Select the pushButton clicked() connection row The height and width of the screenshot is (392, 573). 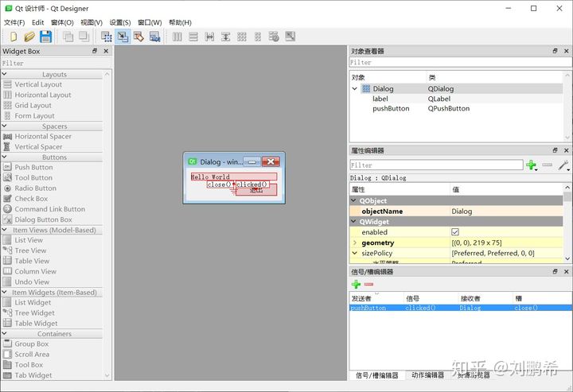click(x=461, y=308)
